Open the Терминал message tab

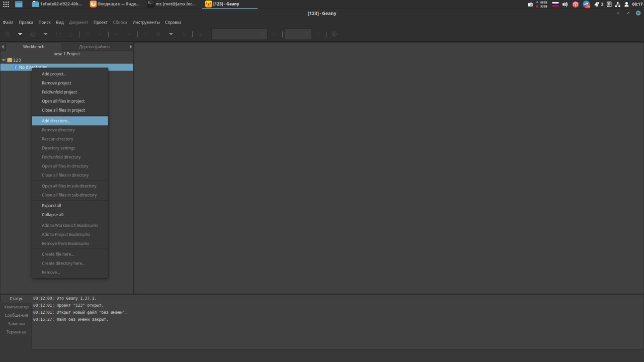coord(16,332)
